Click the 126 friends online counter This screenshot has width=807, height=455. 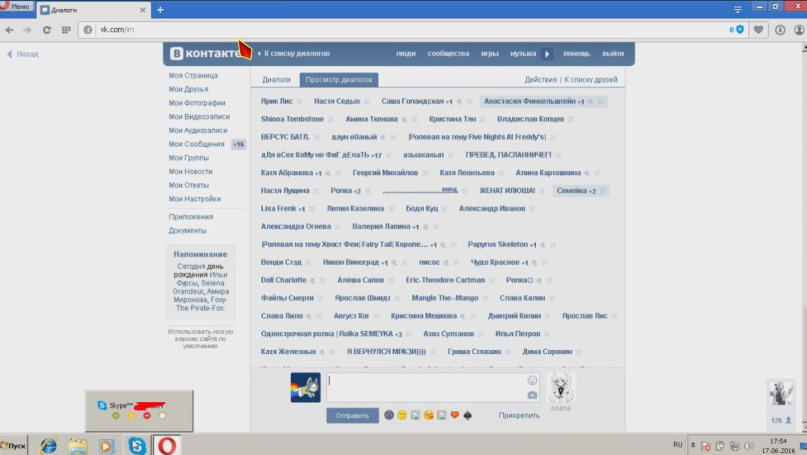(x=781, y=421)
